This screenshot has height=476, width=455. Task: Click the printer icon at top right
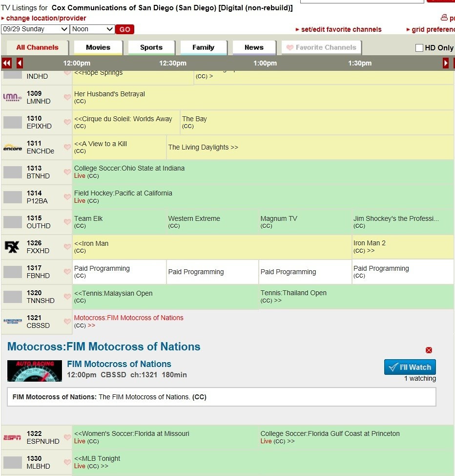click(x=444, y=18)
